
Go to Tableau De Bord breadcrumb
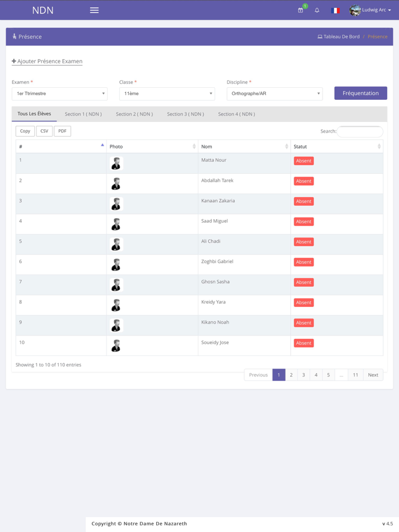point(339,36)
